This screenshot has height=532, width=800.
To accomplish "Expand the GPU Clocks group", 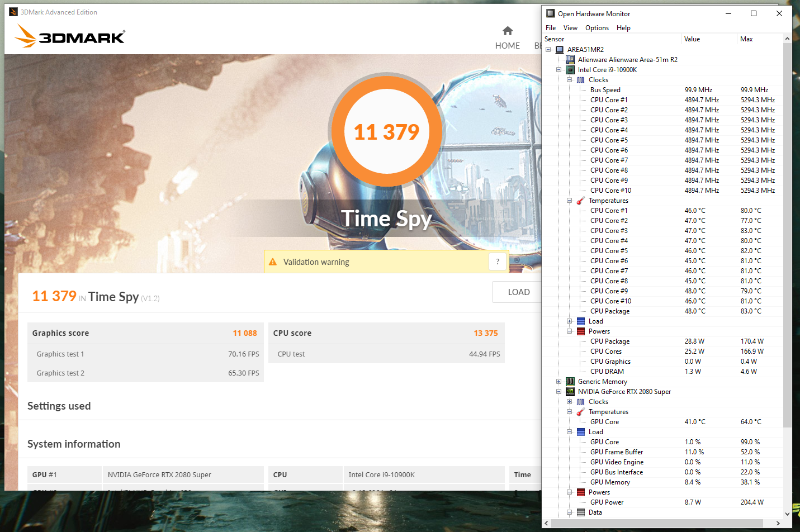I will 569,402.
